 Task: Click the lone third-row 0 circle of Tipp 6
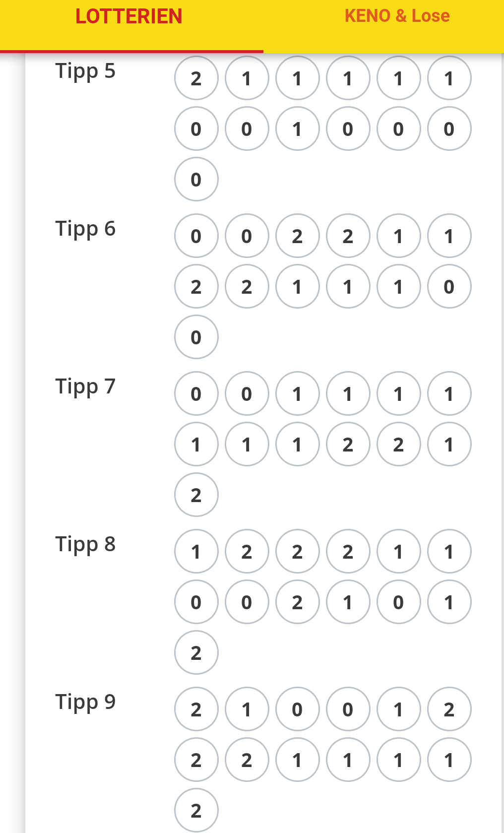196,337
